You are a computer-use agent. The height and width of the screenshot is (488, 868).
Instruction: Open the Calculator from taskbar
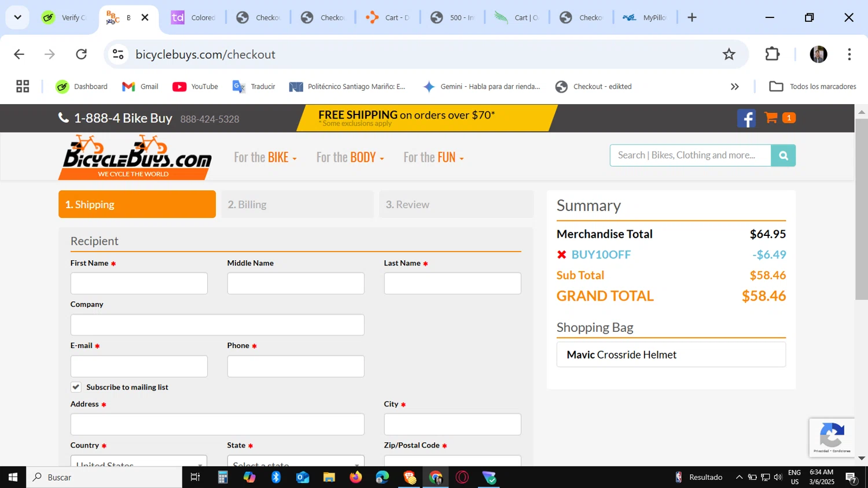click(x=223, y=477)
